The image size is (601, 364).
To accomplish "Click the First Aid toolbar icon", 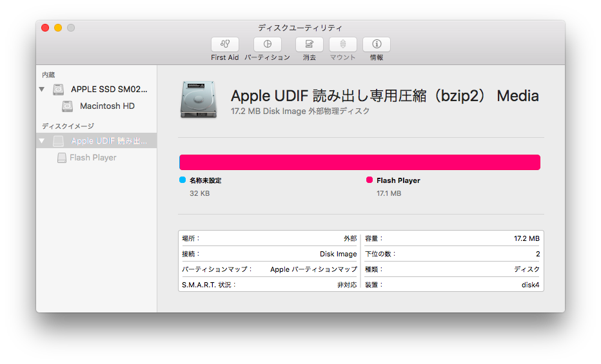I will click(x=224, y=44).
